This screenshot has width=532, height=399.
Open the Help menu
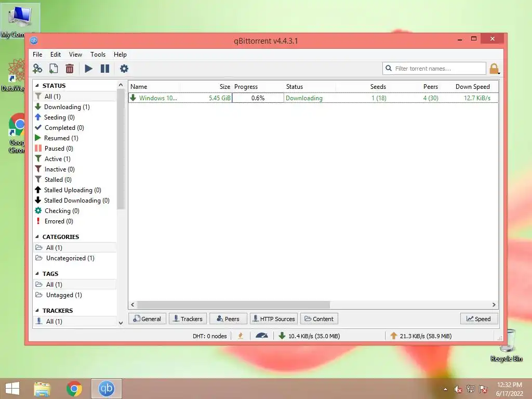120,54
